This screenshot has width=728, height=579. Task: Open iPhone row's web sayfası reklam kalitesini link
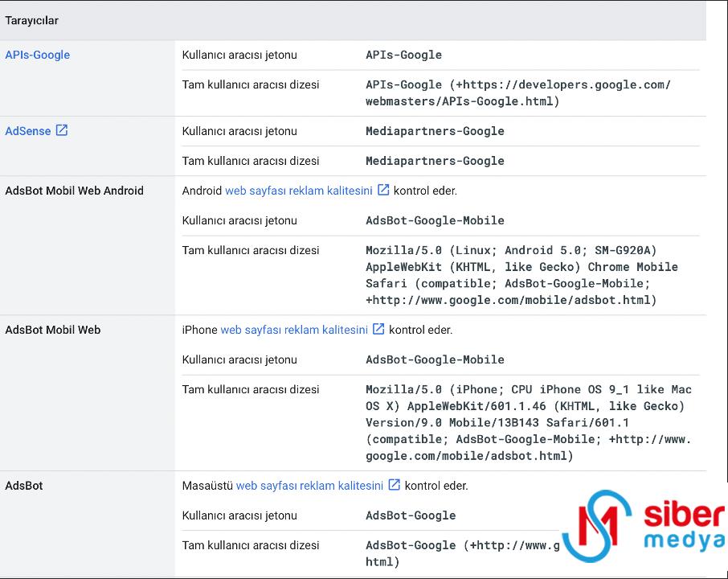tap(294, 330)
